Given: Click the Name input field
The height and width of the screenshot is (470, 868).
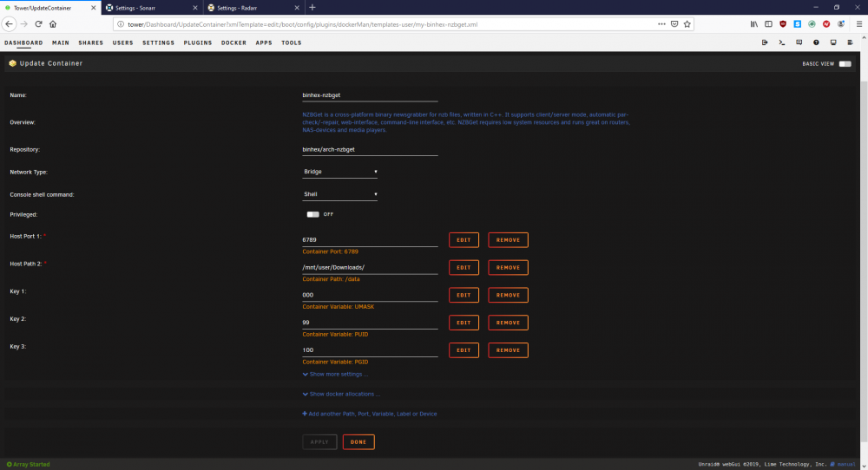Looking at the screenshot, I should pos(370,95).
